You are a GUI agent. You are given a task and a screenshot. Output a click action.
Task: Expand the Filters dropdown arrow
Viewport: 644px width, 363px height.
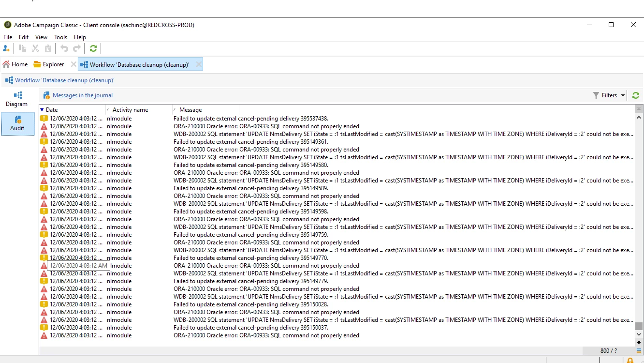click(x=623, y=95)
